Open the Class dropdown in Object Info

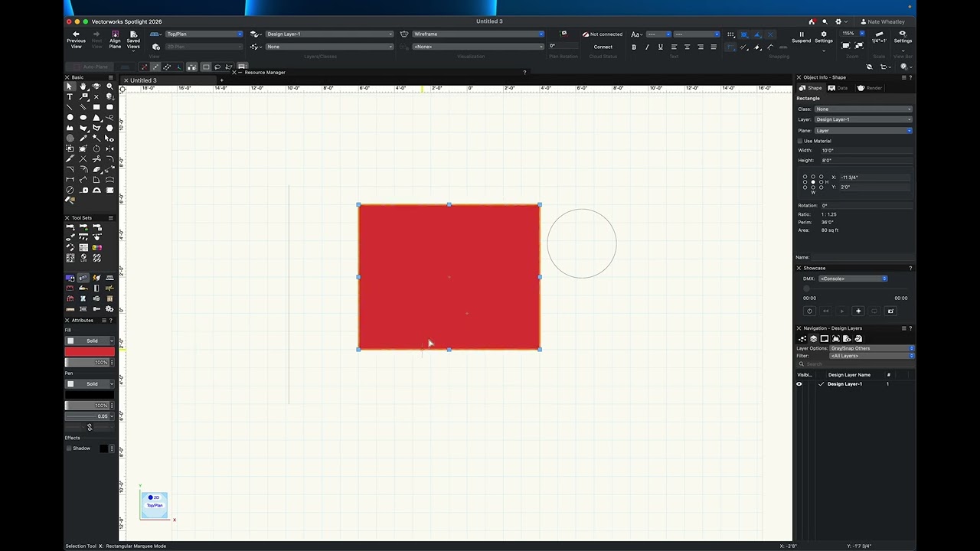(x=863, y=109)
